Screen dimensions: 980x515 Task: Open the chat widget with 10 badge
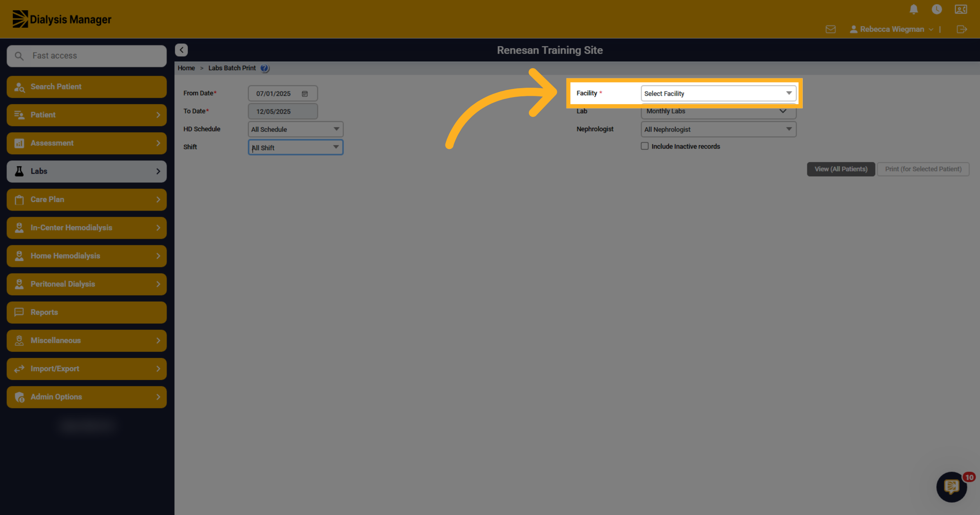[952, 487]
